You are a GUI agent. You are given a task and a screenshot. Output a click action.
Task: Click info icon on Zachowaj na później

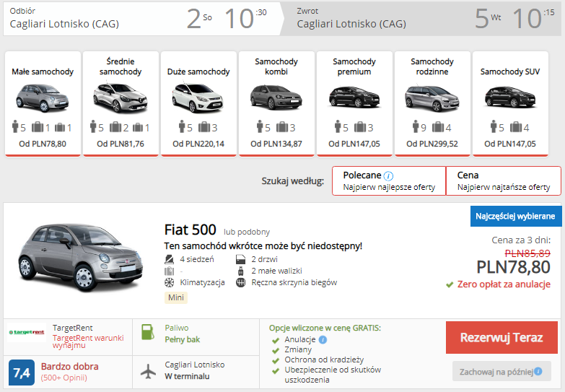537,372
